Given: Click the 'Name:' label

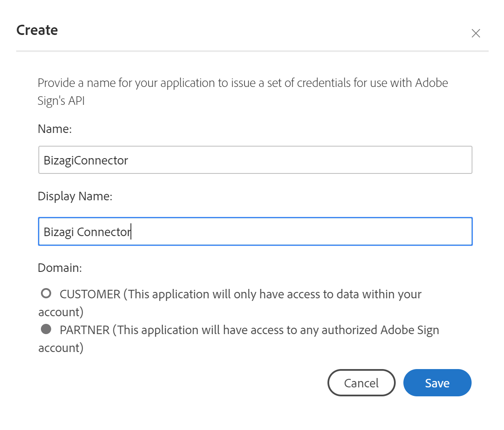Looking at the screenshot, I should 55,129.
